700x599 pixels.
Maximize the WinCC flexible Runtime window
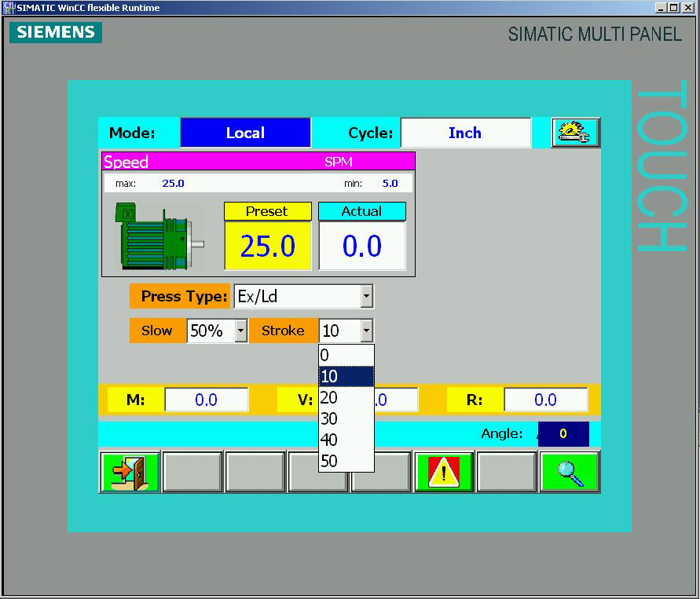coord(675,8)
